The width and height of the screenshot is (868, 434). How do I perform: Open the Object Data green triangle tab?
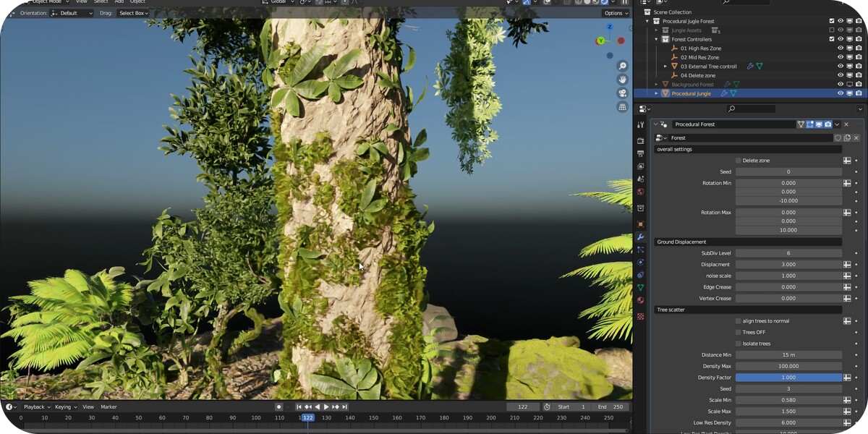[640, 288]
